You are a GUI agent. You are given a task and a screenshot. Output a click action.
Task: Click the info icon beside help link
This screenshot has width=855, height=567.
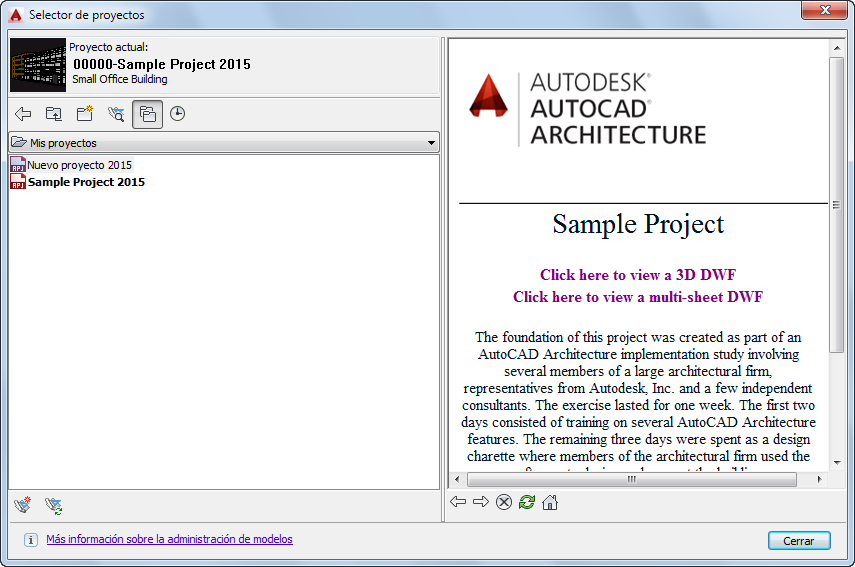31,540
